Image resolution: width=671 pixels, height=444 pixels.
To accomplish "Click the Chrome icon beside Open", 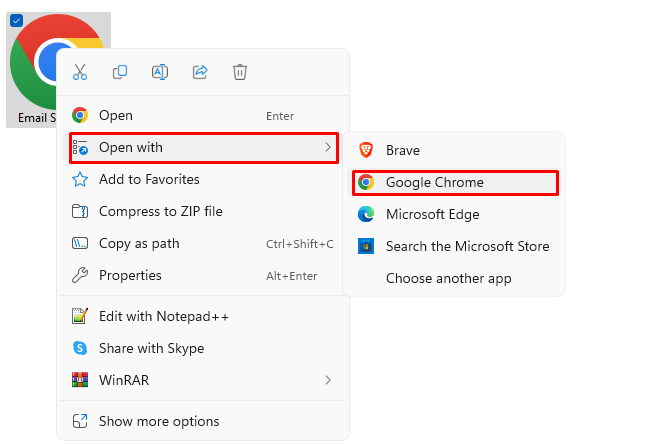I will click(80, 115).
